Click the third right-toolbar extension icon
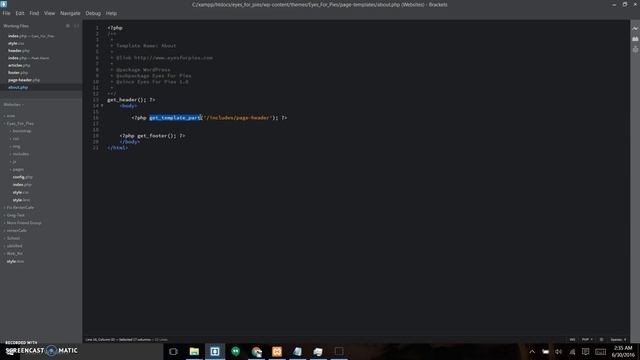The width and height of the screenshot is (640, 360). pyautogui.click(x=635, y=49)
